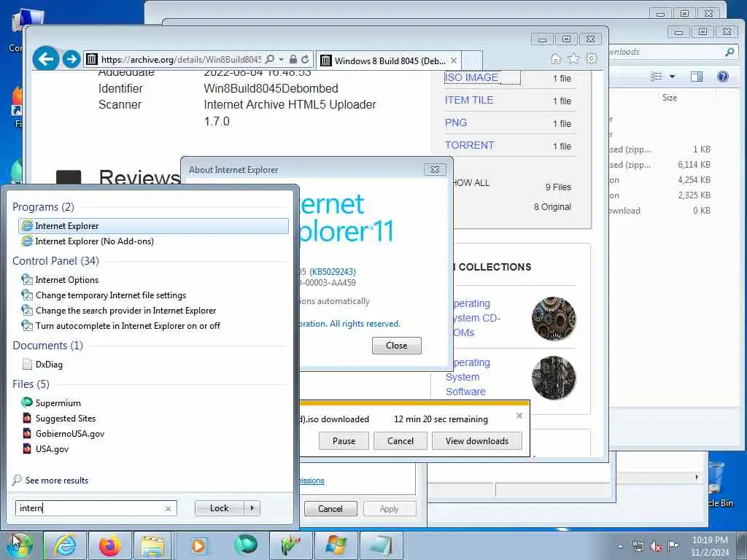
Task: Open Internet Explorer from the taskbar
Action: coord(65,545)
